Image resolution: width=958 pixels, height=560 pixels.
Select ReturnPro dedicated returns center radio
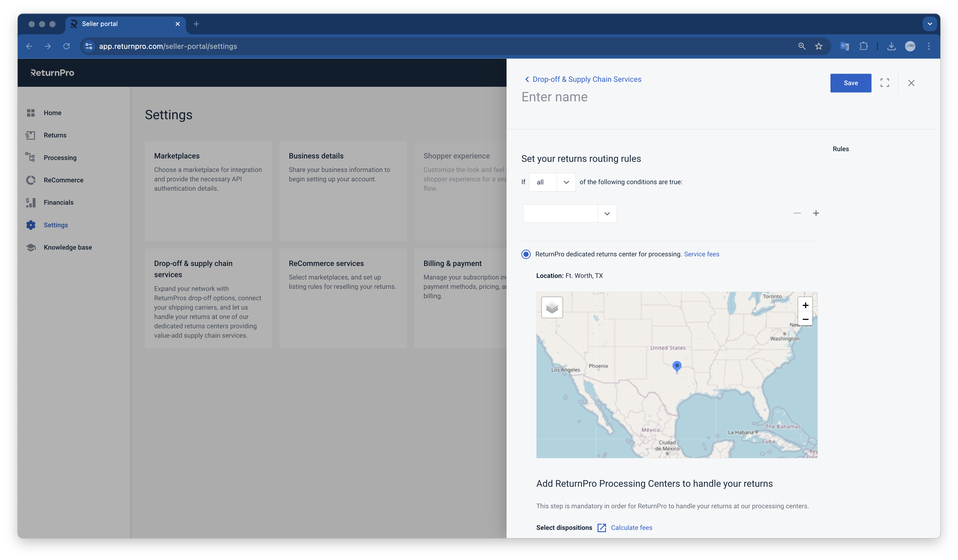(x=526, y=254)
